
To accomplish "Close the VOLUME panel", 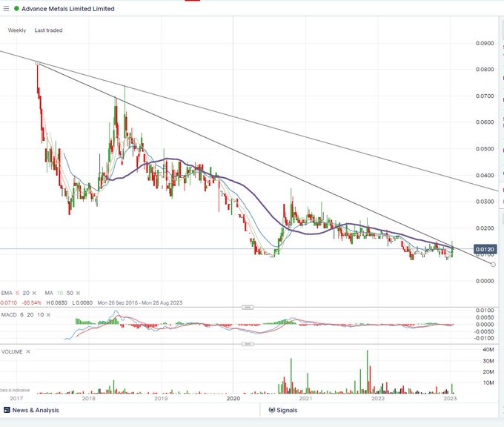I will (28, 351).
